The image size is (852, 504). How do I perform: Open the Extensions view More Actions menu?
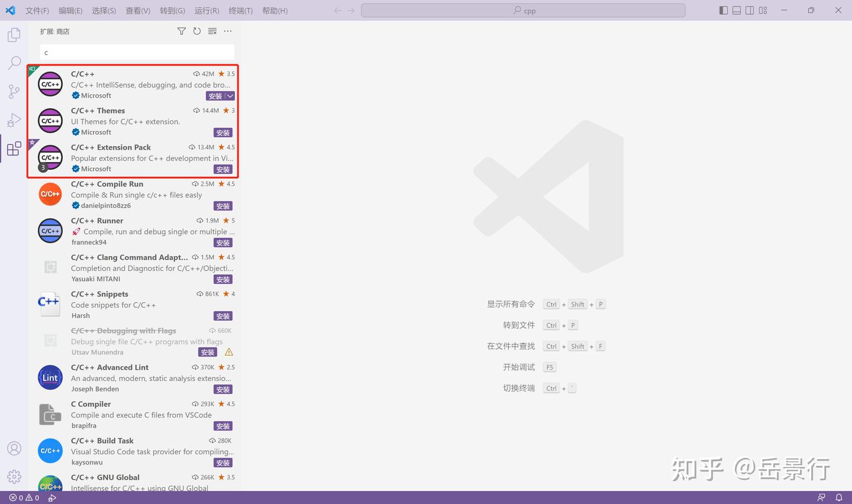[x=228, y=31]
